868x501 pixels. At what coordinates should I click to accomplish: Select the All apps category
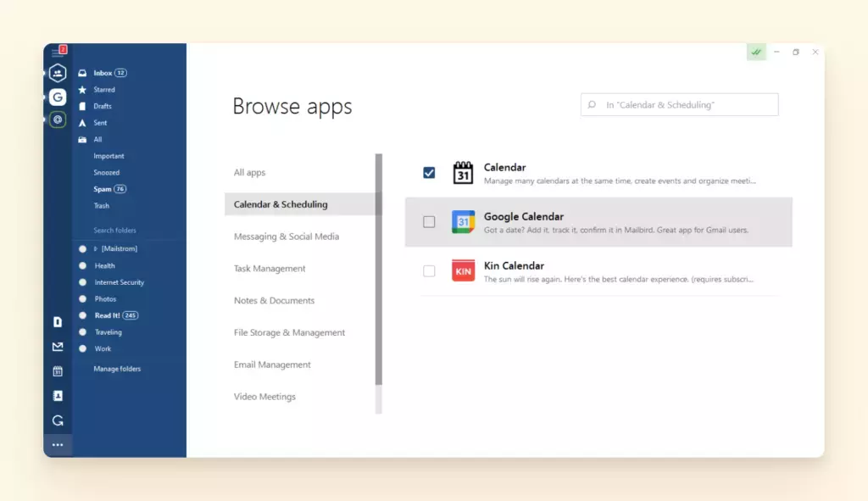pos(250,172)
